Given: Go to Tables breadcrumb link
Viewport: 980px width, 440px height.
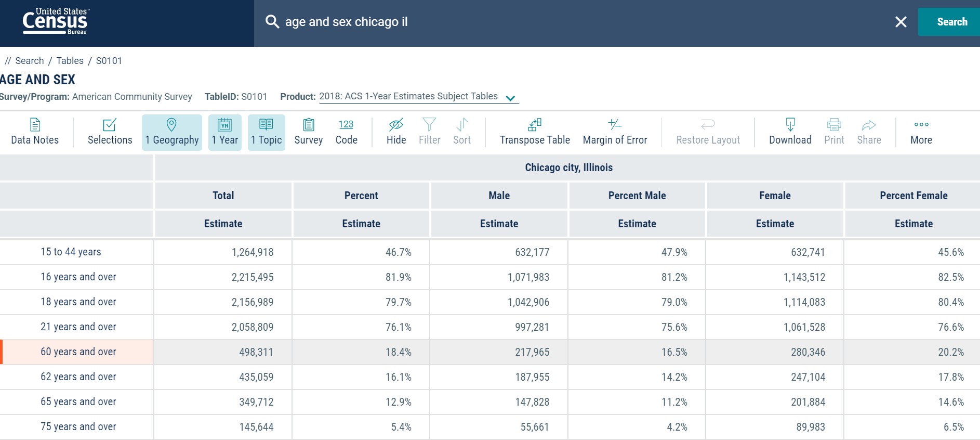Looking at the screenshot, I should tap(70, 61).
